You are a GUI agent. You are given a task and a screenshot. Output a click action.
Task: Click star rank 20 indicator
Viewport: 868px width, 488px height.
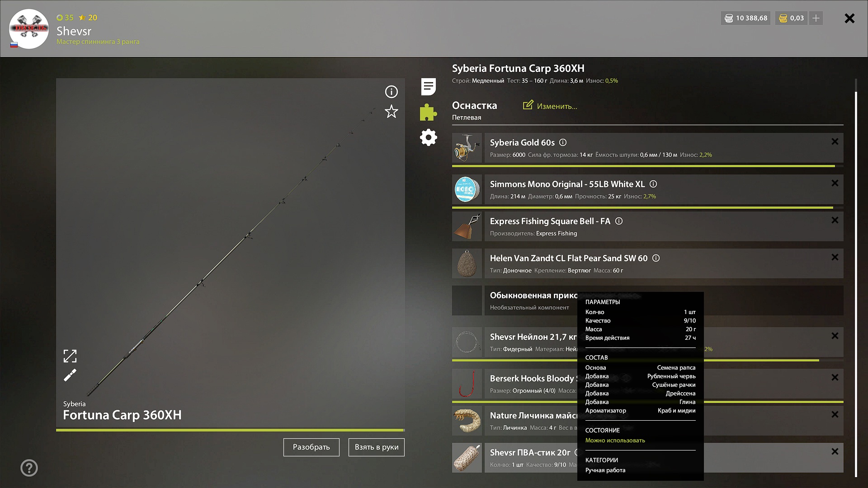[x=88, y=18]
